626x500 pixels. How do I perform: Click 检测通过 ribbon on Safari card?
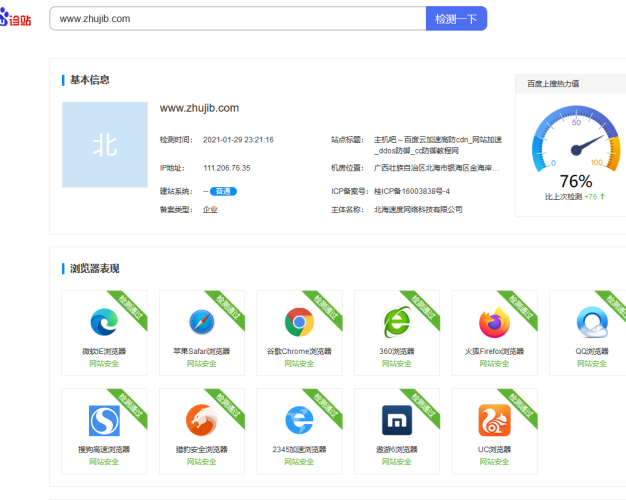227,308
